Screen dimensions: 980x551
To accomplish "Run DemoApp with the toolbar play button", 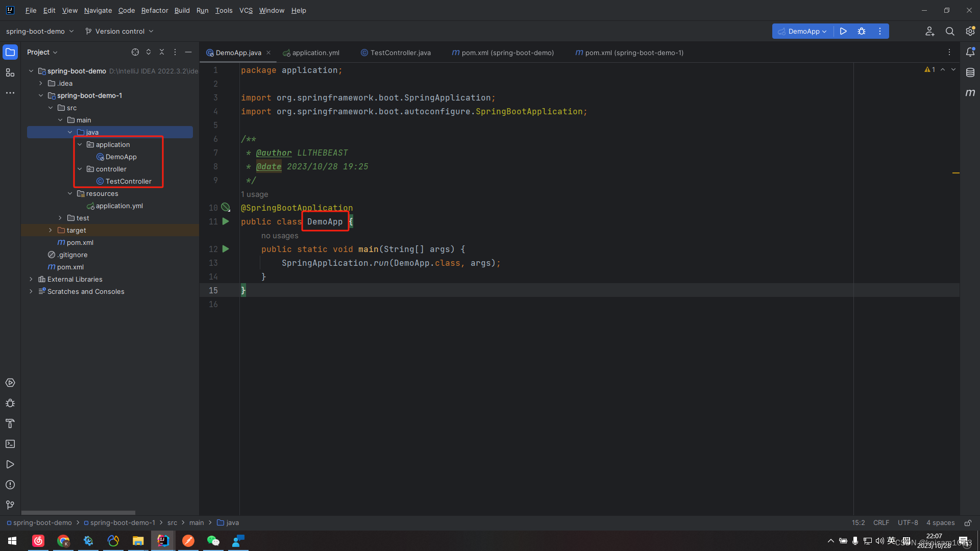I will (843, 31).
